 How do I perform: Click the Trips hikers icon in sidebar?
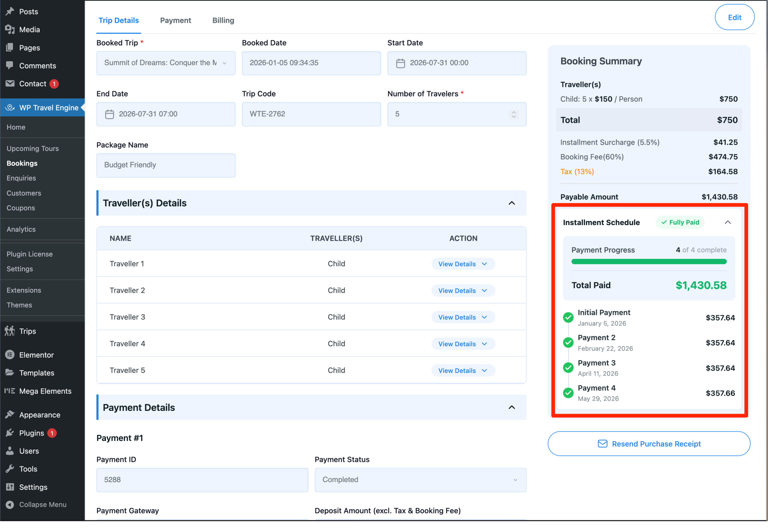click(10, 331)
